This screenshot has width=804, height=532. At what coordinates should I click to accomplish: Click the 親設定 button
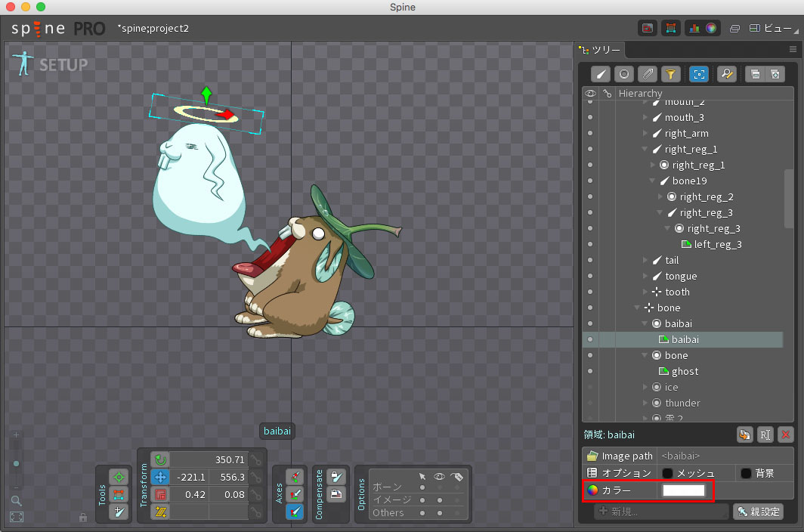[759, 512]
